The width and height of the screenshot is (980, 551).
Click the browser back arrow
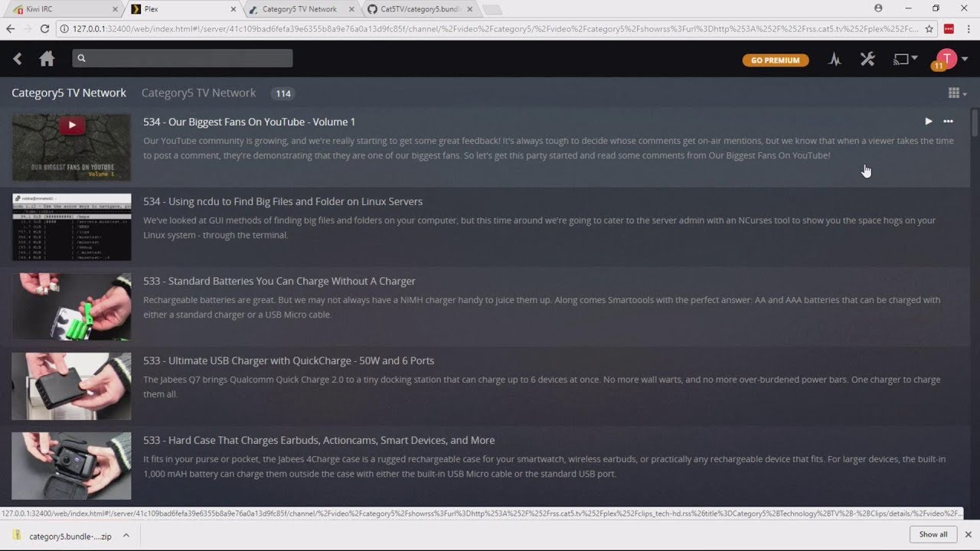point(10,28)
